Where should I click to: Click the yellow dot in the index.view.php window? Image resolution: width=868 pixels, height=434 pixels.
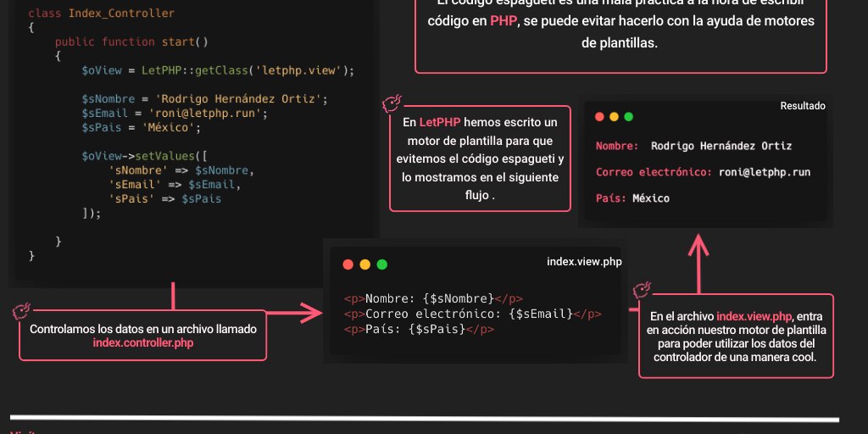364,264
